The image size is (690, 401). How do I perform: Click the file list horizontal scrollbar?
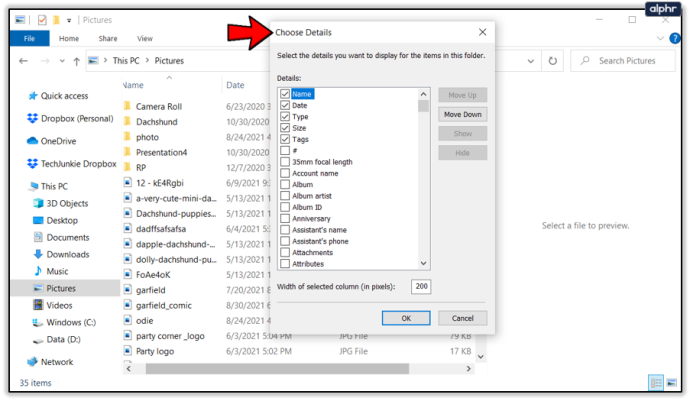click(x=277, y=368)
